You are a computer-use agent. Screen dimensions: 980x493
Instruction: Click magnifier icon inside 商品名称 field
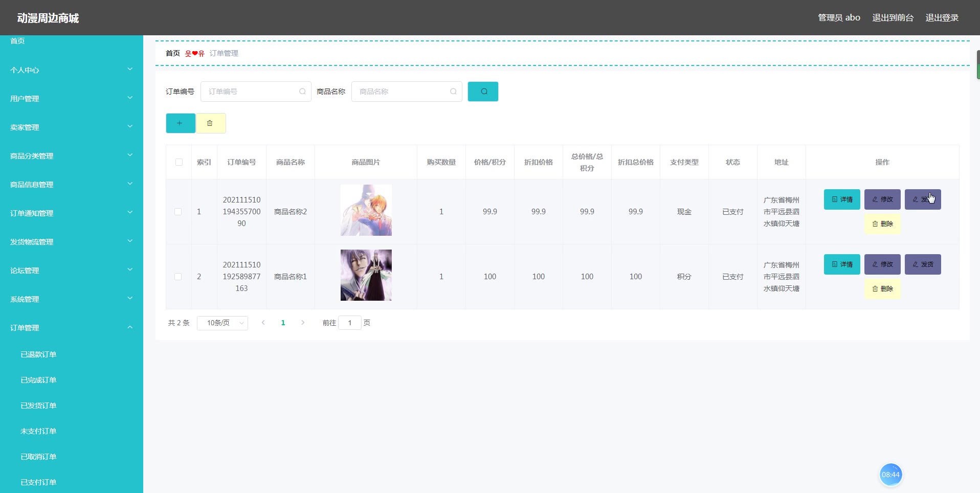click(453, 92)
